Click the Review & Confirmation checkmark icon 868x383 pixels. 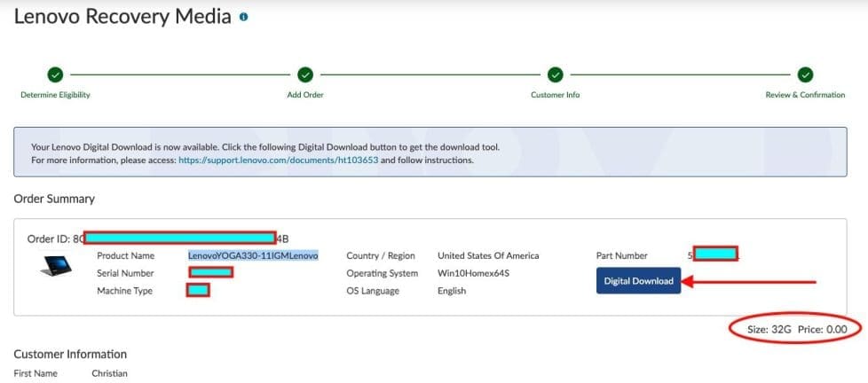point(805,75)
